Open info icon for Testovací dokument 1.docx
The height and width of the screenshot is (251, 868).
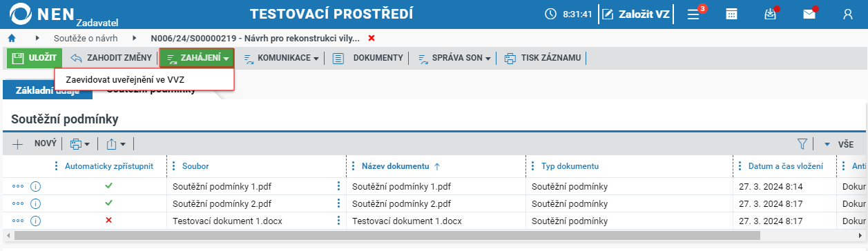(36, 221)
